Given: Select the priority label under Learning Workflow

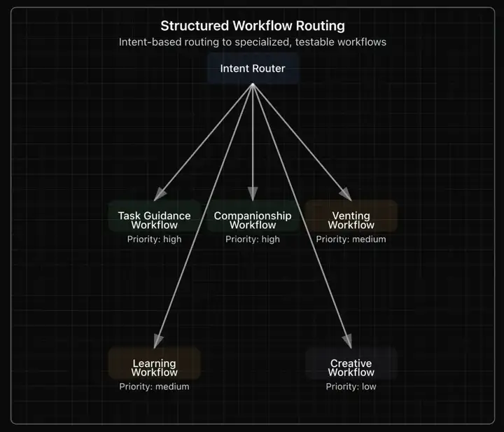Looking at the screenshot, I should (x=154, y=386).
